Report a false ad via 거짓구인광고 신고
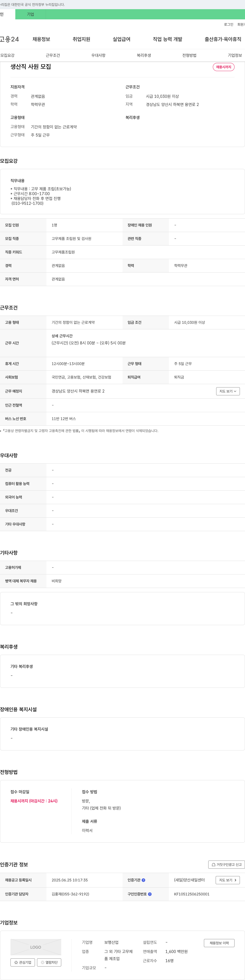Image resolution: width=245 pixels, height=980 pixels. pyautogui.click(x=226, y=864)
